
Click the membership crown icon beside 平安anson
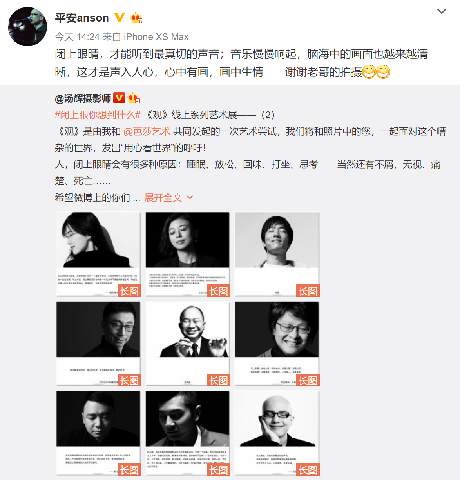pyautogui.click(x=136, y=18)
